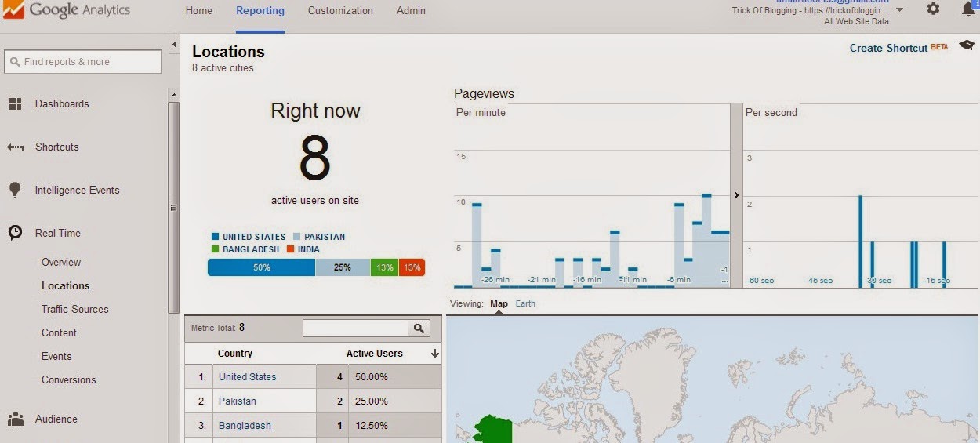Open the Shortcuts section

pyautogui.click(x=56, y=147)
